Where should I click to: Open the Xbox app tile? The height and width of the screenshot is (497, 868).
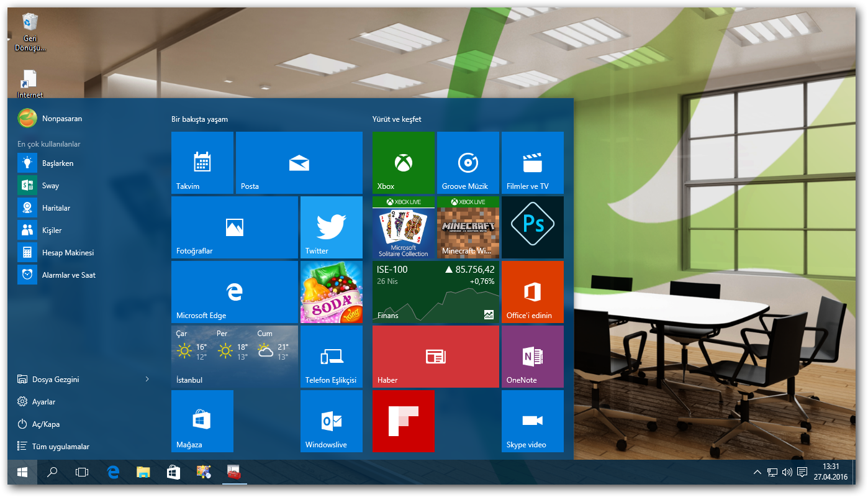[x=403, y=162]
